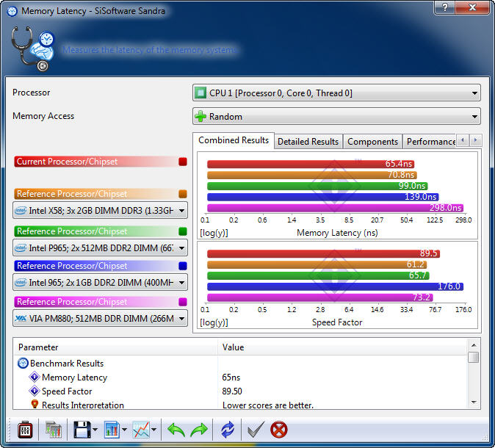Click the help question mark button
This screenshot has width=495, height=448.
[x=444, y=7]
